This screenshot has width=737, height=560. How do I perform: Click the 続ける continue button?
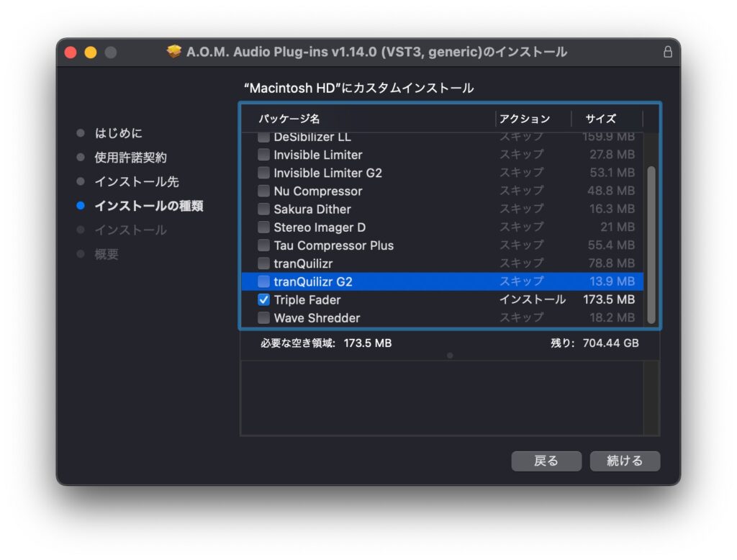pos(624,461)
